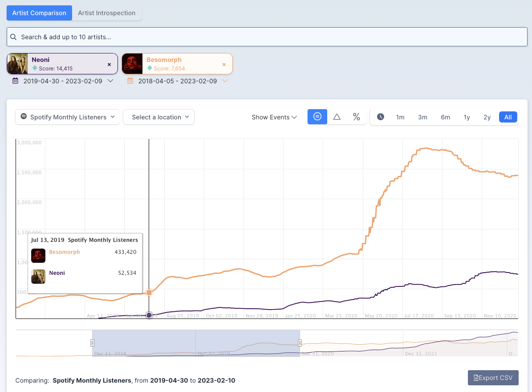Switch to the Artist Introspection tab
This screenshot has width=532, height=392.
tap(106, 13)
